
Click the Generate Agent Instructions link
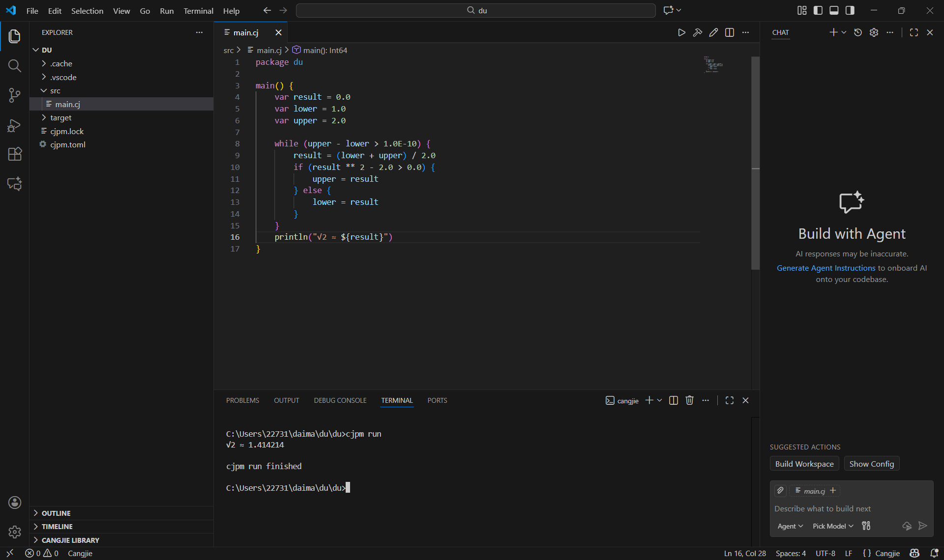coord(826,268)
